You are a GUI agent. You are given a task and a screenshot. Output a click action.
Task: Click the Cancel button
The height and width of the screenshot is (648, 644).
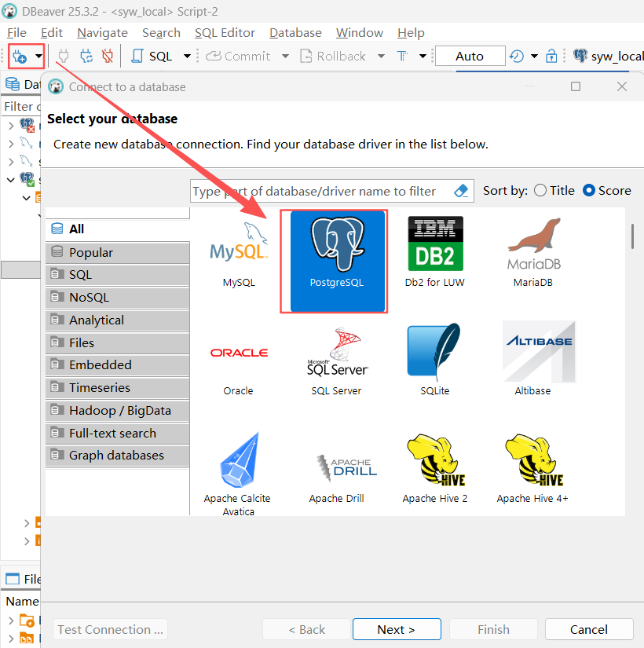589,629
